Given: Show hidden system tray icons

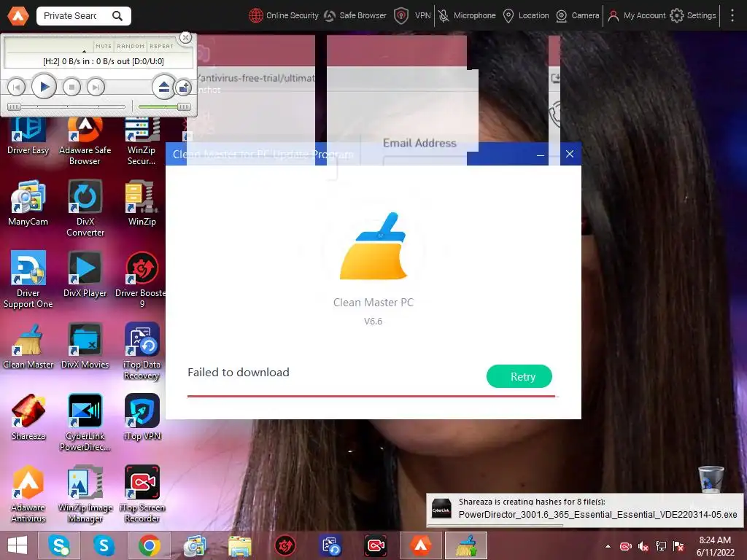Looking at the screenshot, I should (x=608, y=546).
